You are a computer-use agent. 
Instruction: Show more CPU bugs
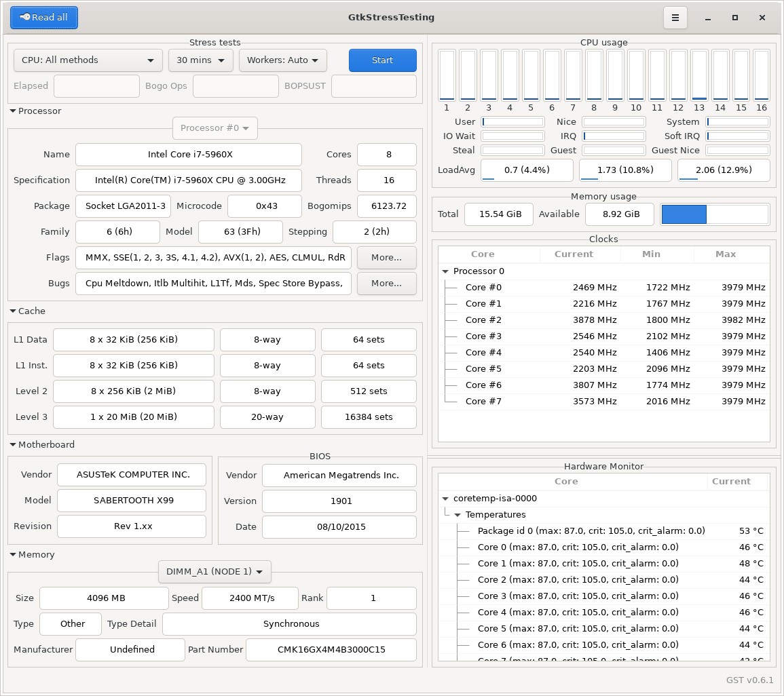pos(386,284)
